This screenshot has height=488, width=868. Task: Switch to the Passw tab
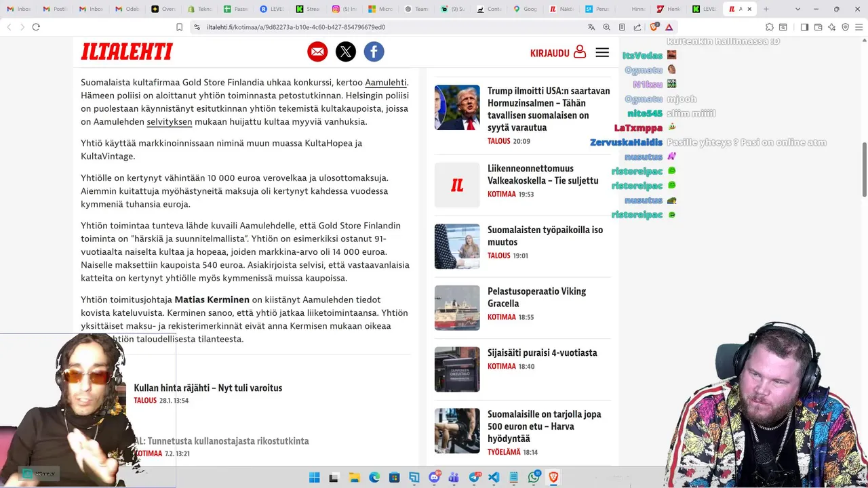(236, 9)
